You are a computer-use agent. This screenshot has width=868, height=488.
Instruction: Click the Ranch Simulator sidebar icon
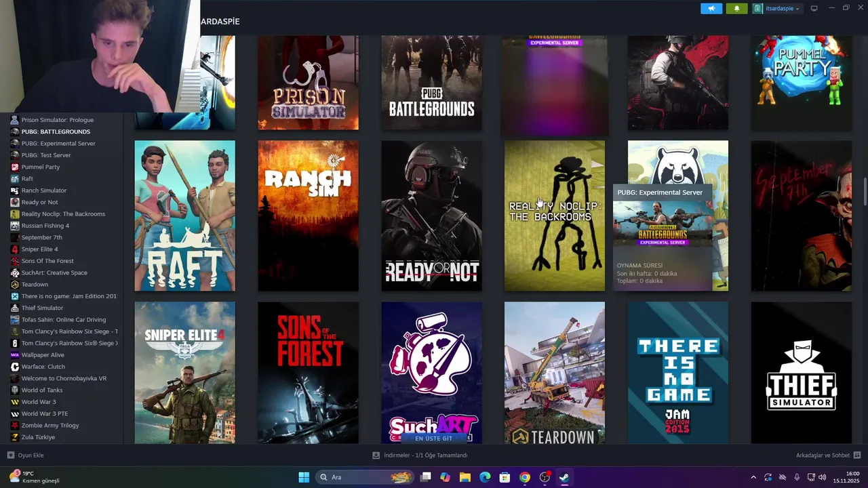(x=15, y=190)
